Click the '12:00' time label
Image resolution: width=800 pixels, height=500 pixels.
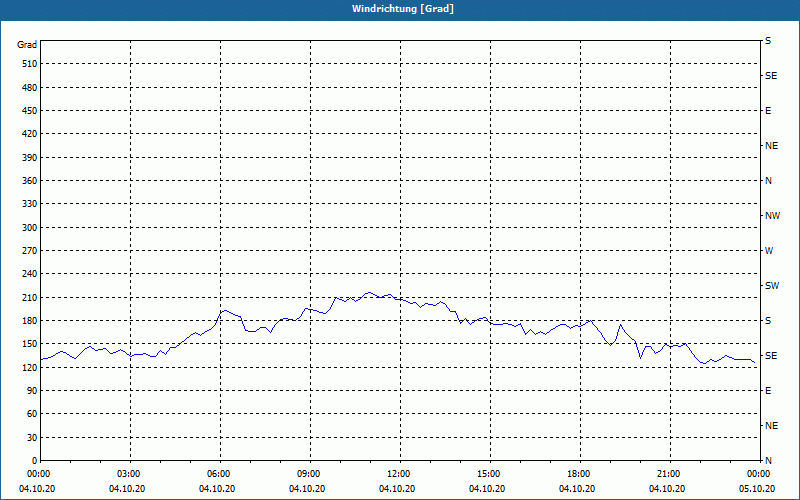(x=398, y=473)
